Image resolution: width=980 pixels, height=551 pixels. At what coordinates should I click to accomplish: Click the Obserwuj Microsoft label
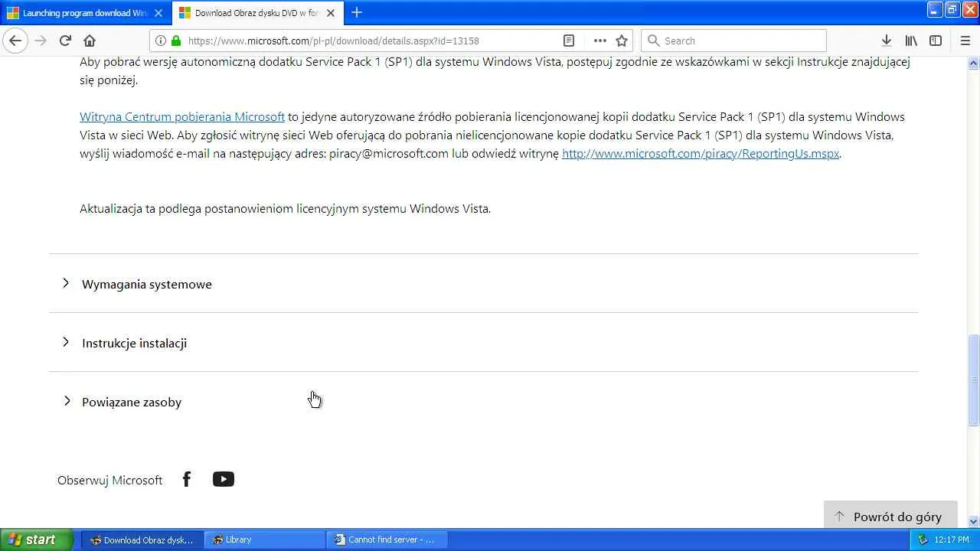(110, 480)
